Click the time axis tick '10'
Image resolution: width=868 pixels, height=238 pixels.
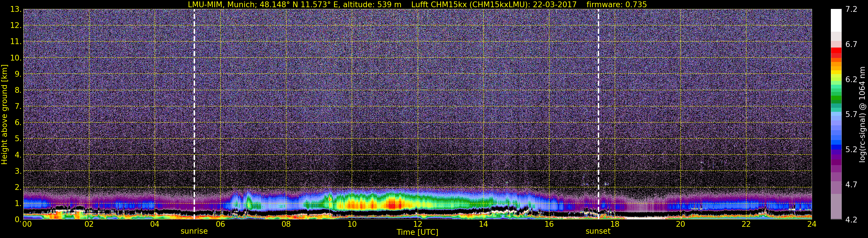[x=352, y=224]
